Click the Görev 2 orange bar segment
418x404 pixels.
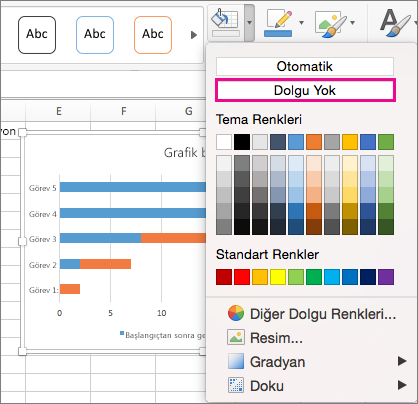pyautogui.click(x=105, y=264)
